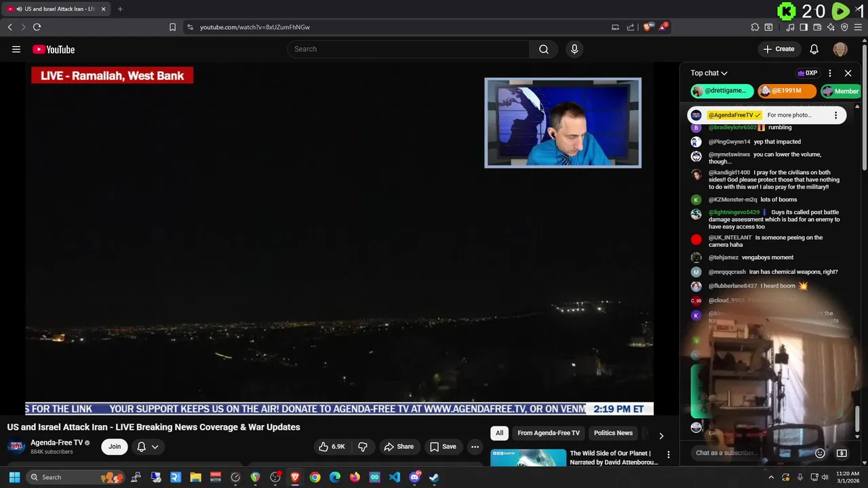Activate voice search microphone
Screen dimensions: 868x488
[574, 49]
